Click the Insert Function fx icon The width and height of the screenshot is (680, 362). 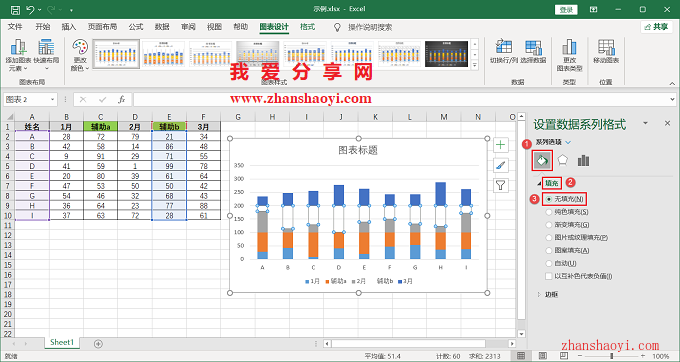click(122, 100)
